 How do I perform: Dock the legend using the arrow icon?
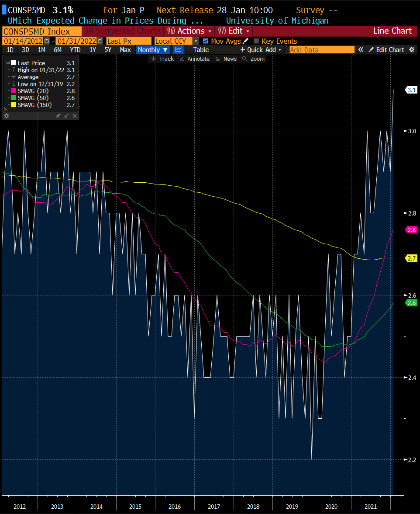coord(66,116)
